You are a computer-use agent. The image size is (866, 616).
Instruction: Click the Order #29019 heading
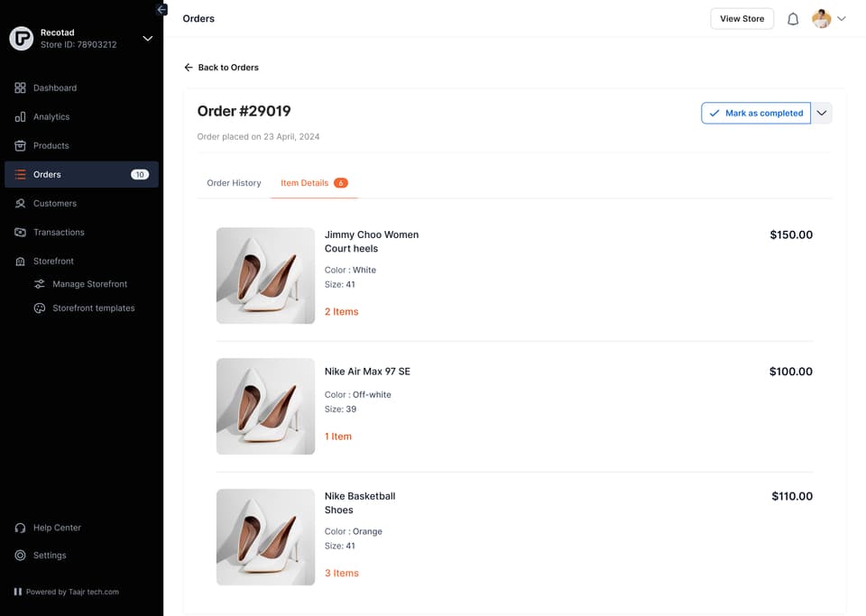[244, 111]
